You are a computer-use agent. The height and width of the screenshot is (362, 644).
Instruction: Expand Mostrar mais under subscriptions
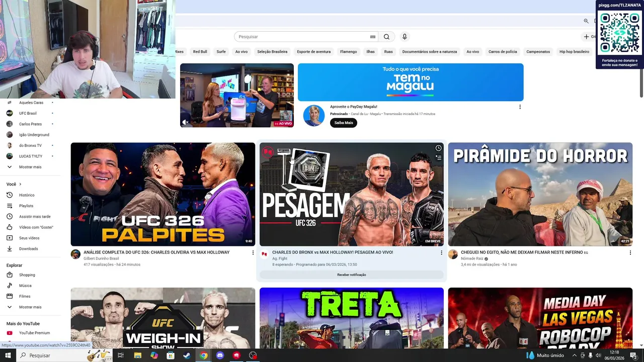tap(30, 167)
